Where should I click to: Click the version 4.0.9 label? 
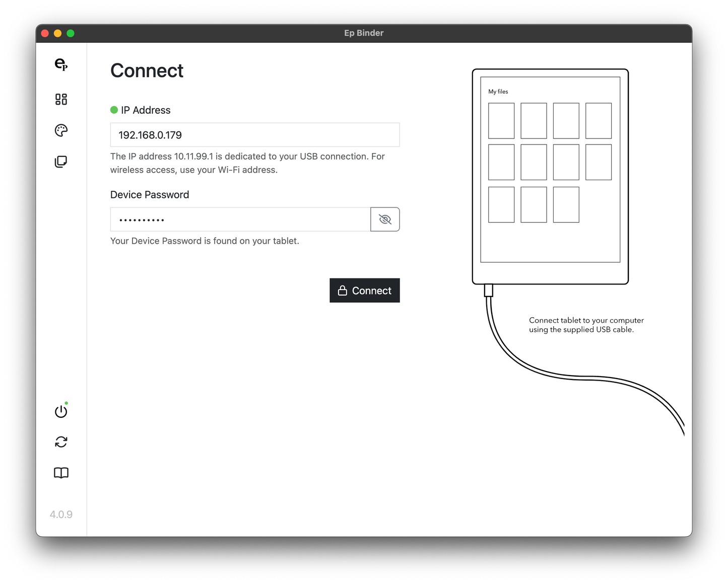coord(60,514)
